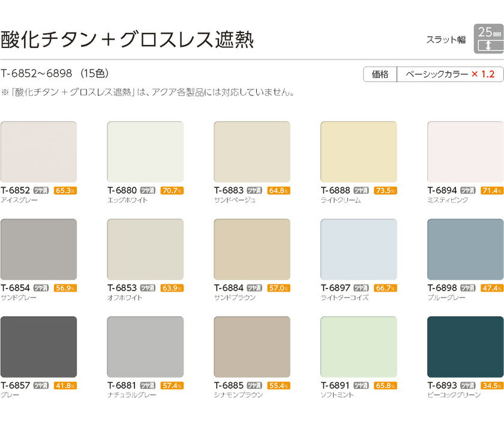Image resolution: width=504 pixels, height=426 pixels.
Task: Choose the T-6891 Soft Mint swatch
Action: pos(359,347)
